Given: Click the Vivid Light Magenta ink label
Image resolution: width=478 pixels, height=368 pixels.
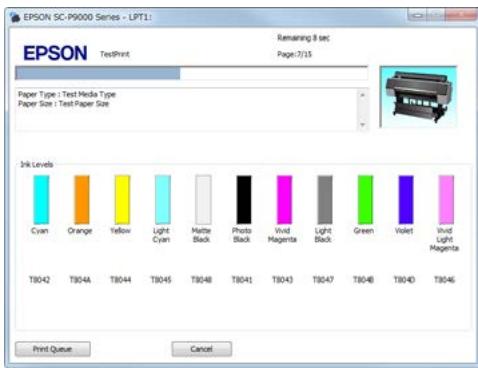Looking at the screenshot, I should point(445,239).
